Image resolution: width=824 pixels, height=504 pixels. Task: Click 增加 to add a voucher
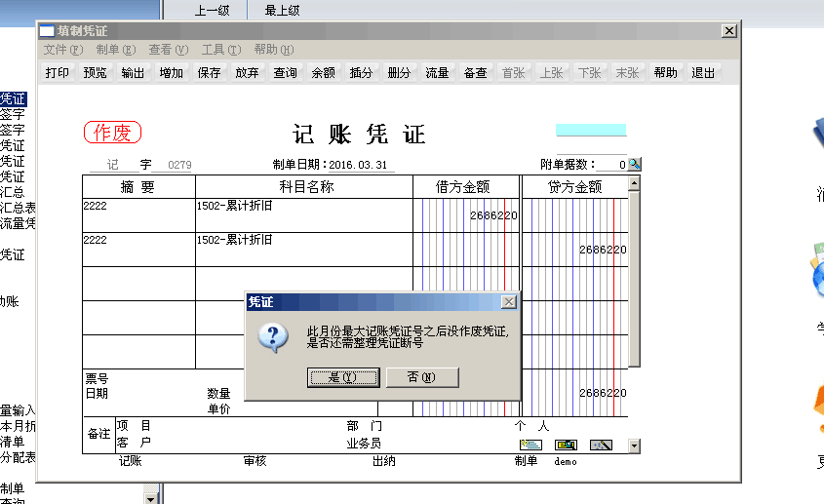pos(172,72)
